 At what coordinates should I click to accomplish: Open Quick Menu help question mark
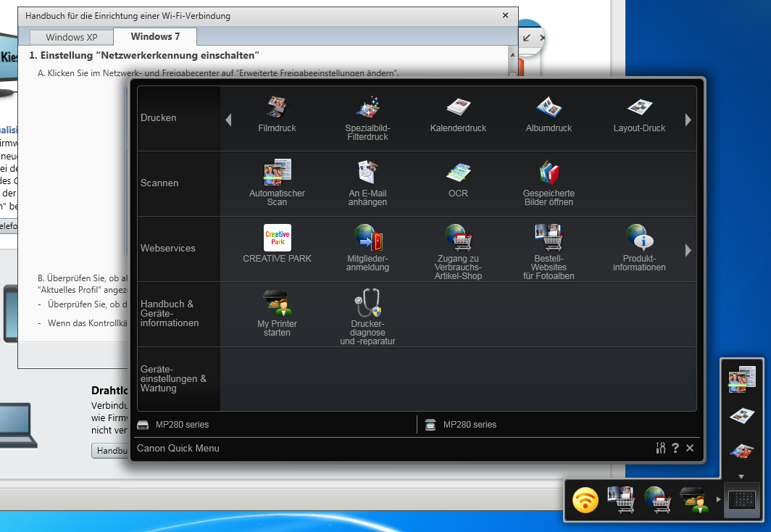[675, 448]
